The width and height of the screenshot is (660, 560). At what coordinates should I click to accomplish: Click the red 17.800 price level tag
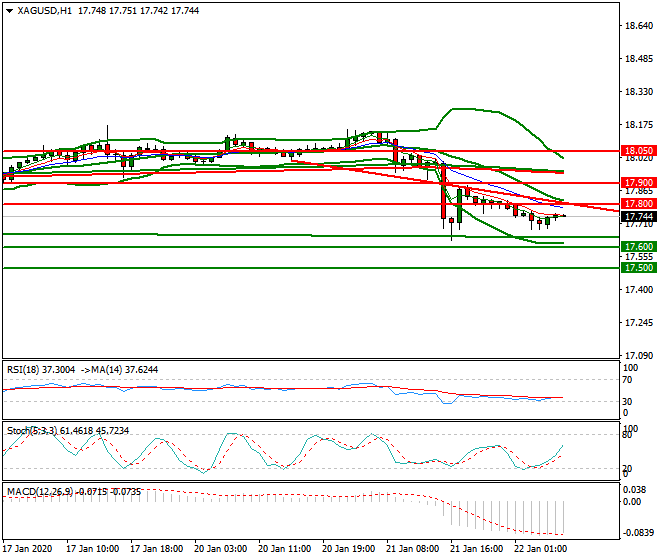(639, 204)
